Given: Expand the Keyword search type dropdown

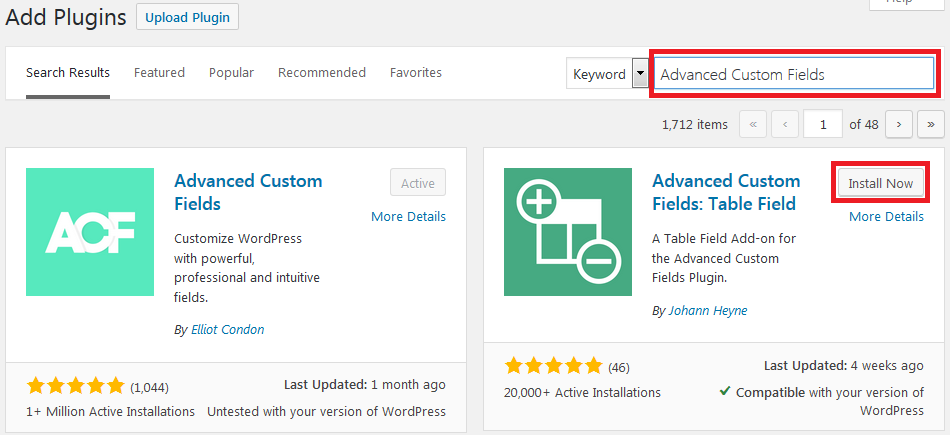Looking at the screenshot, I should point(607,74).
